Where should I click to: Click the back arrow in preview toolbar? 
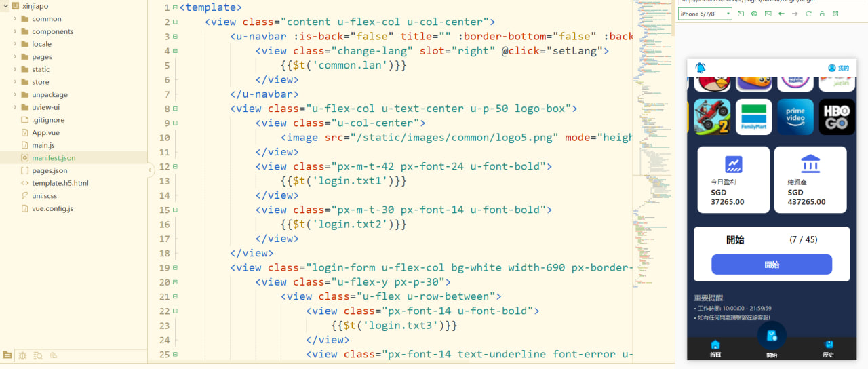click(x=781, y=14)
